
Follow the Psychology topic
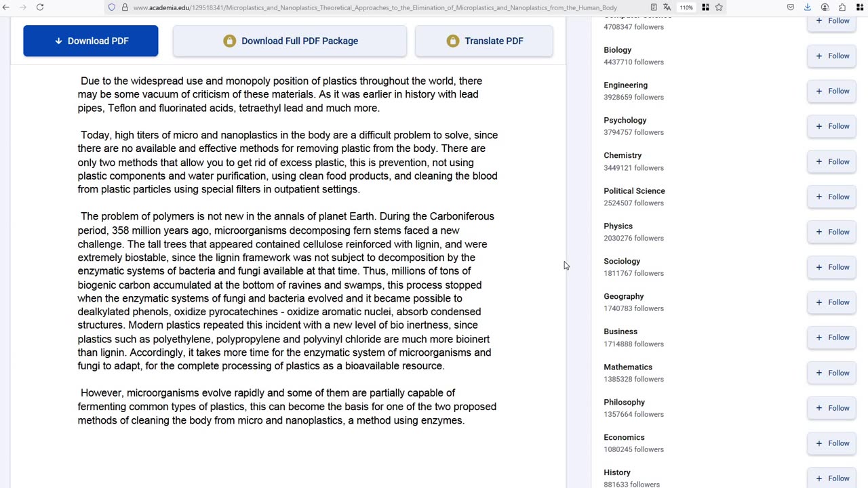832,126
